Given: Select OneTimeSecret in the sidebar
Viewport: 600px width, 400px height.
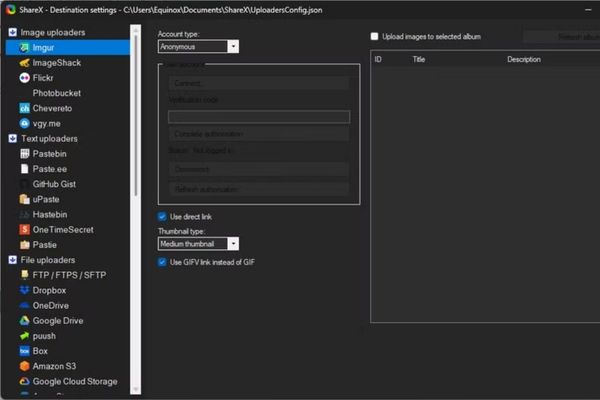Looking at the screenshot, I should tap(62, 229).
